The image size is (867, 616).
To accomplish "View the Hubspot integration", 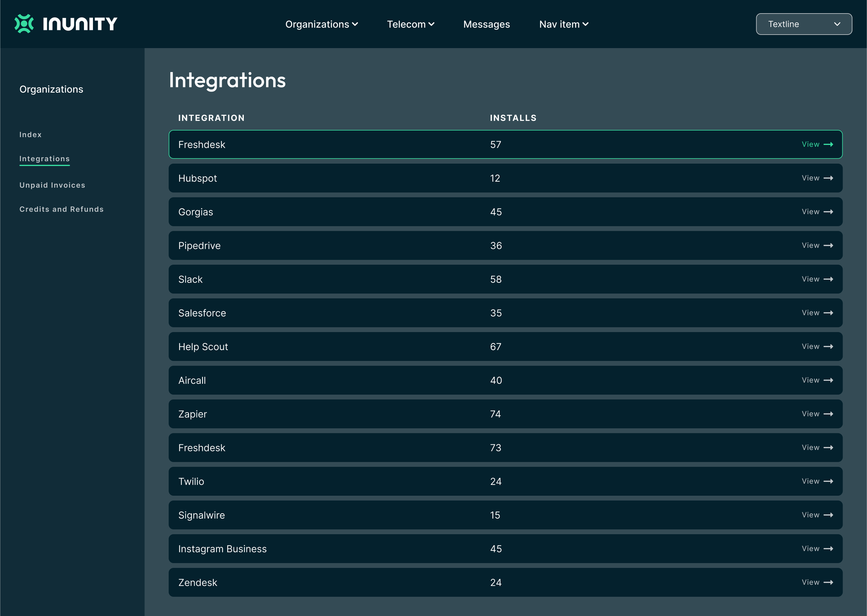I will coord(817,178).
